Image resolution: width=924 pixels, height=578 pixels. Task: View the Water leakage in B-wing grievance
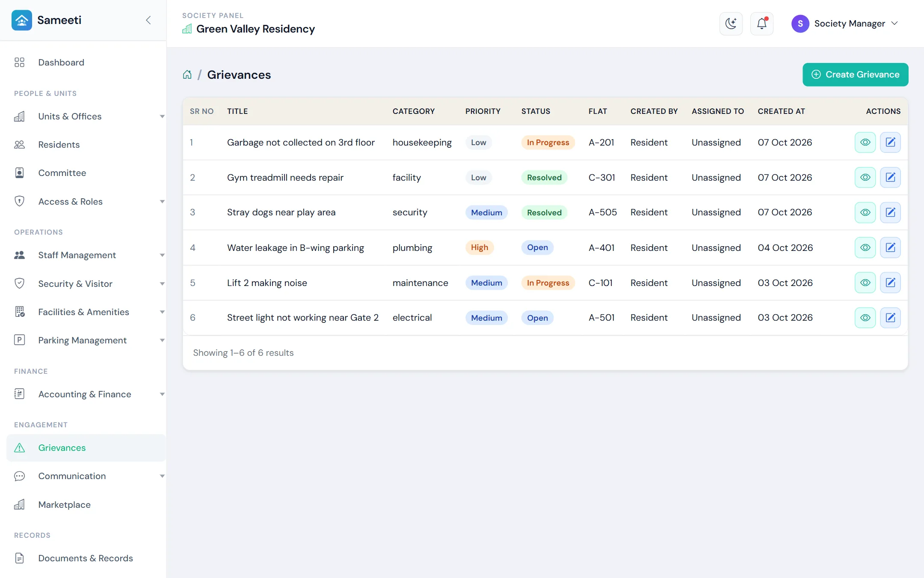pos(865,247)
